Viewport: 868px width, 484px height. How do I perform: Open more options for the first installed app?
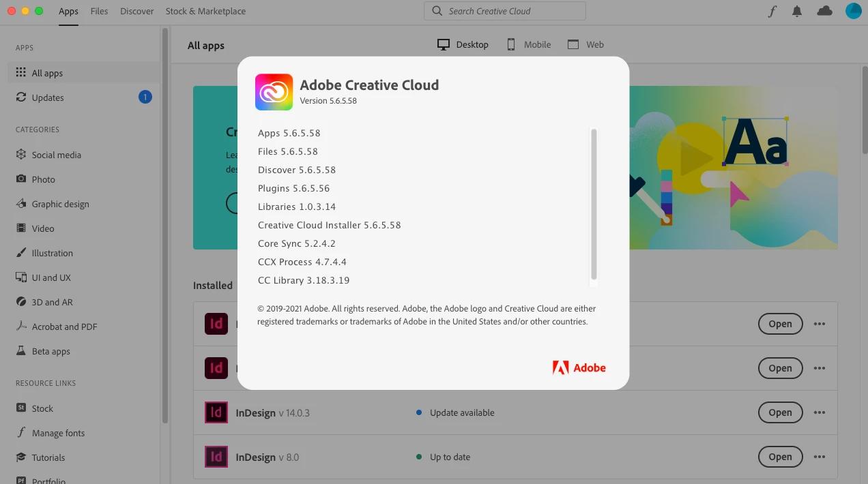pos(820,324)
